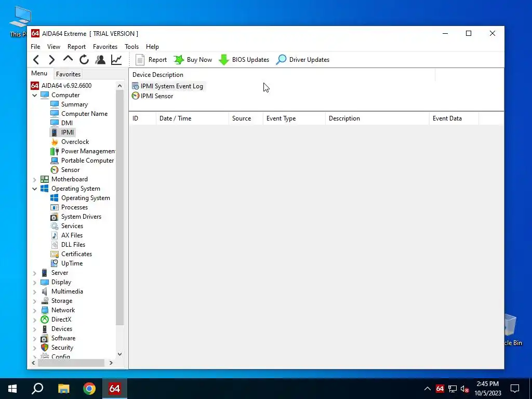Open the Report menu
Viewport: 532px width, 399px height.
[x=76, y=47]
